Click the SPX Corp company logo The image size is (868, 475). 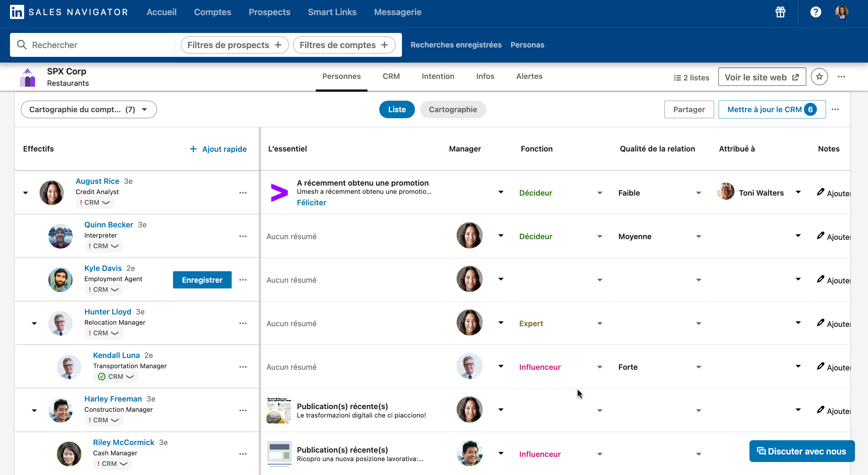(28, 77)
